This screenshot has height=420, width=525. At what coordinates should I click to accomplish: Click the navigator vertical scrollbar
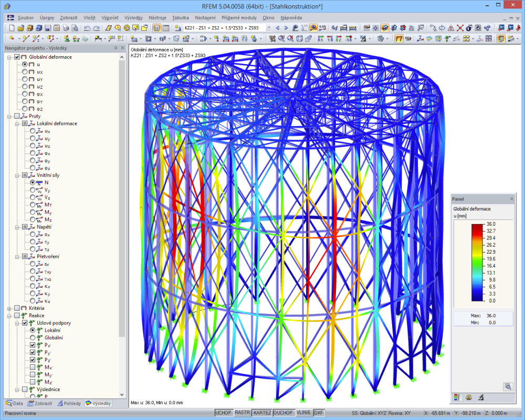coord(122,210)
